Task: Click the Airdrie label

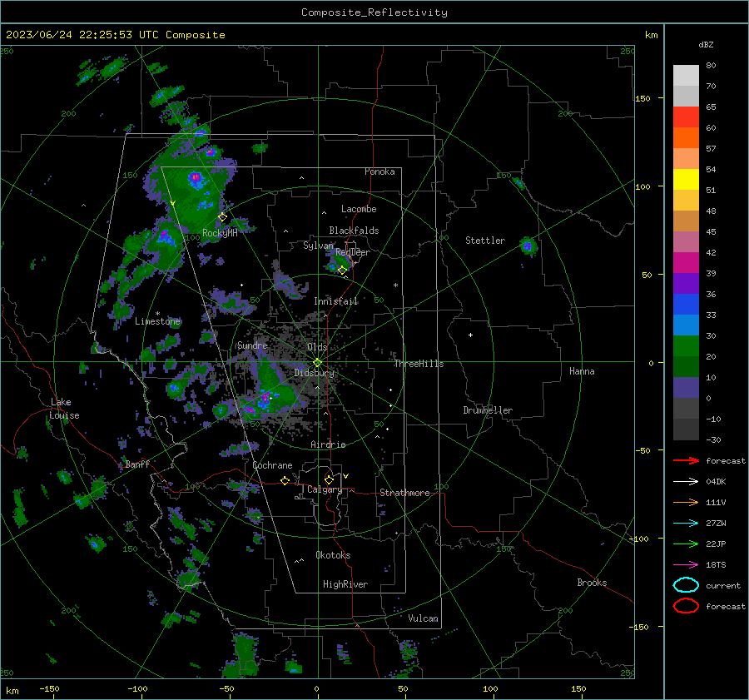Action: pyautogui.click(x=328, y=444)
